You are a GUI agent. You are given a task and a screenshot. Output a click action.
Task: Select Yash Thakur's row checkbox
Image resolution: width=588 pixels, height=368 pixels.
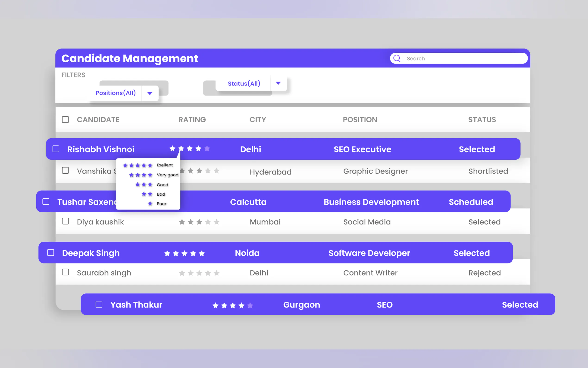[x=99, y=304]
